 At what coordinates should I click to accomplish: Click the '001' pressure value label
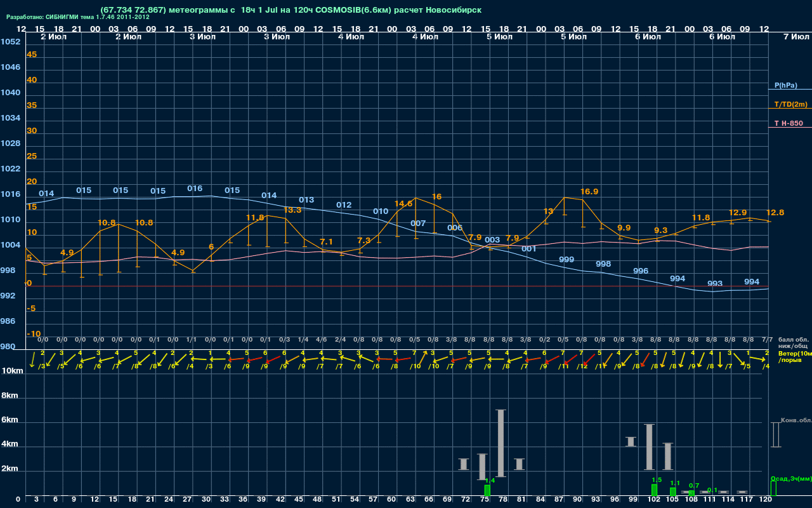[529, 249]
